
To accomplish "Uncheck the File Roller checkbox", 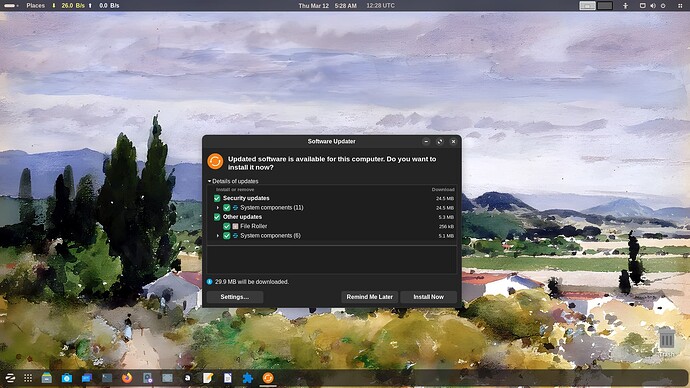I will [227, 226].
